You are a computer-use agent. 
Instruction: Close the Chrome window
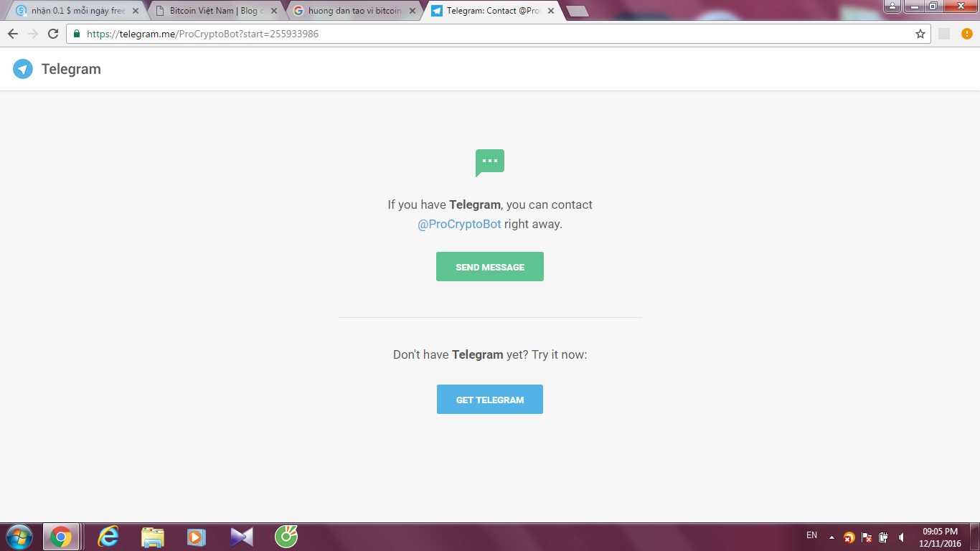[960, 6]
